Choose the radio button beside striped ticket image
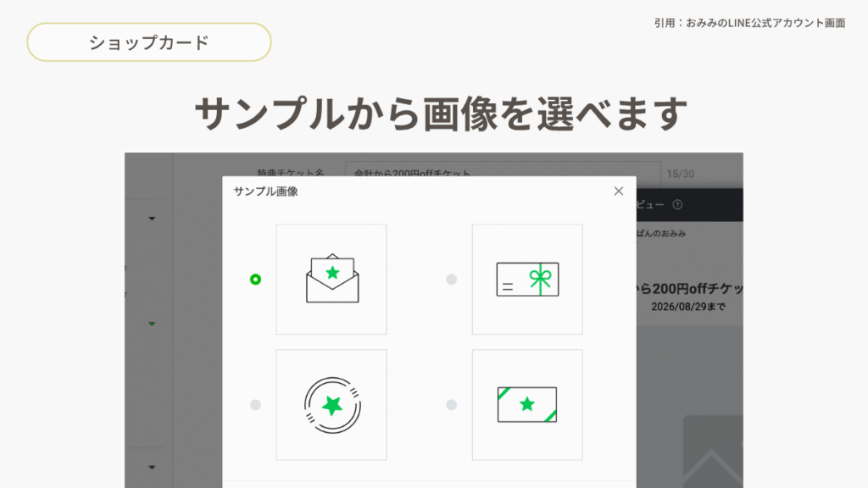The image size is (868, 488). (452, 405)
